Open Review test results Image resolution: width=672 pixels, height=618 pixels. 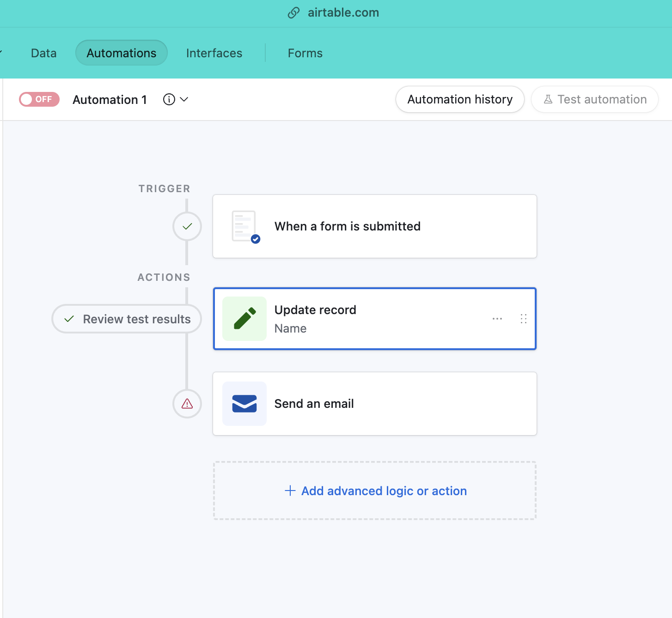tap(127, 319)
